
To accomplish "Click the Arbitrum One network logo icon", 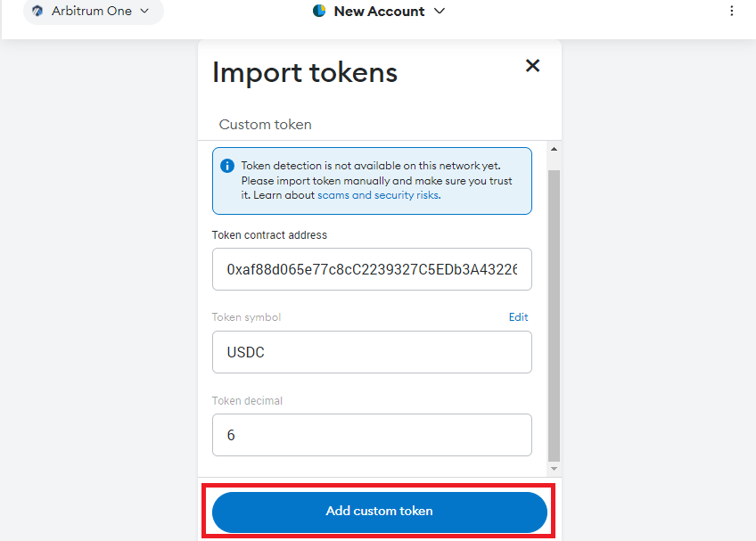I will (x=37, y=11).
